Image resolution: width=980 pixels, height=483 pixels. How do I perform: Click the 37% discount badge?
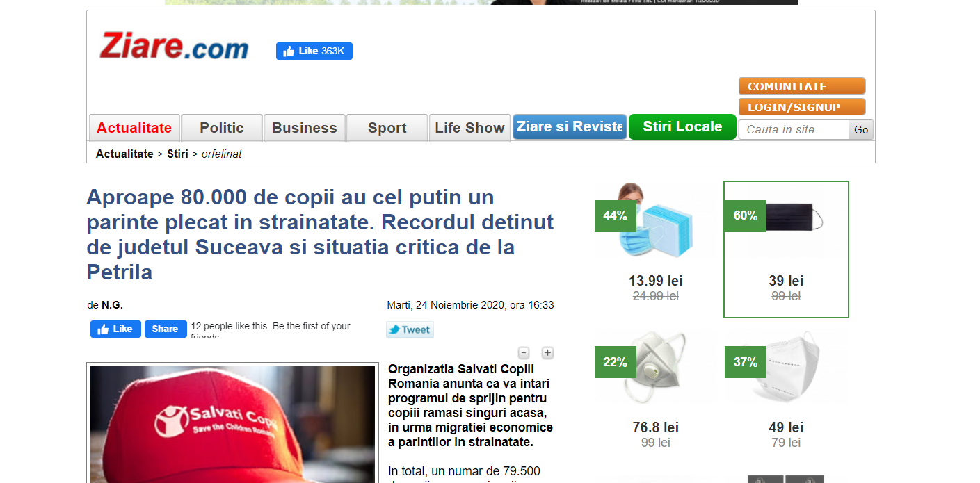[746, 362]
